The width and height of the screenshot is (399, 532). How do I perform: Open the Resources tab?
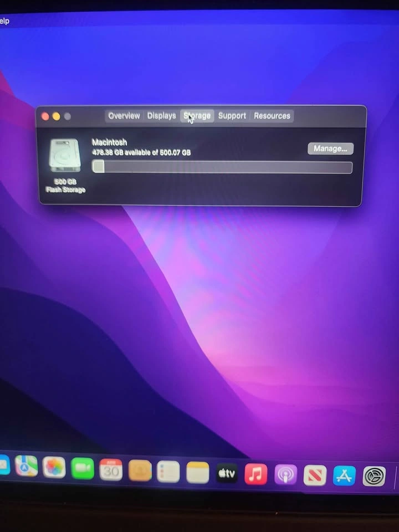[x=272, y=116]
